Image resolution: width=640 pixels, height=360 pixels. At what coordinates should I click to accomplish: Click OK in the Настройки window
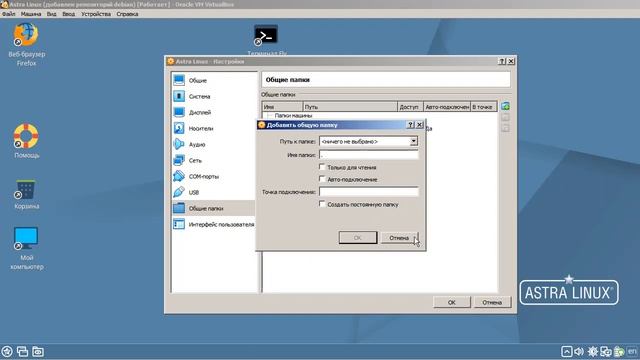click(x=451, y=302)
